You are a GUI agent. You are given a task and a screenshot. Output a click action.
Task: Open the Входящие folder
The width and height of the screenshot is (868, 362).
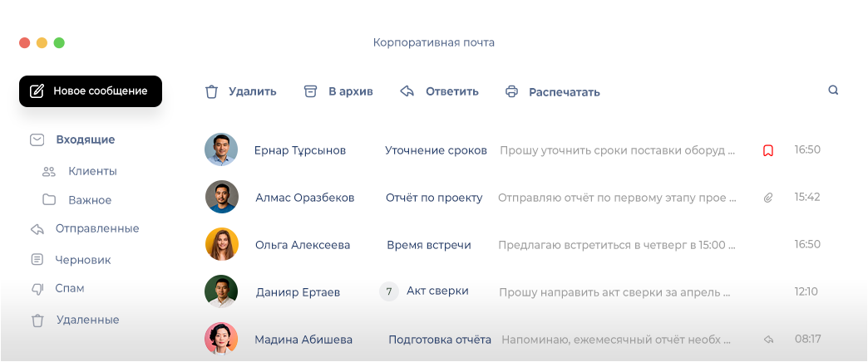click(x=85, y=139)
